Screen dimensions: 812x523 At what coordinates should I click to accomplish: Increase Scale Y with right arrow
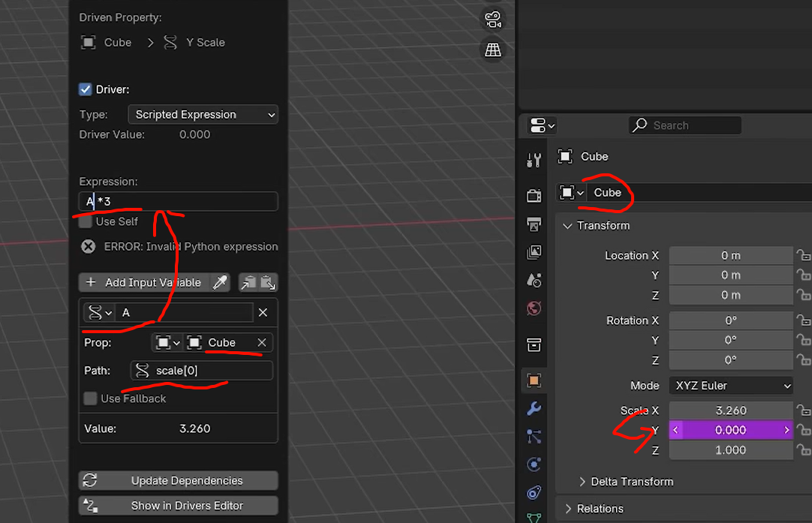(786, 430)
